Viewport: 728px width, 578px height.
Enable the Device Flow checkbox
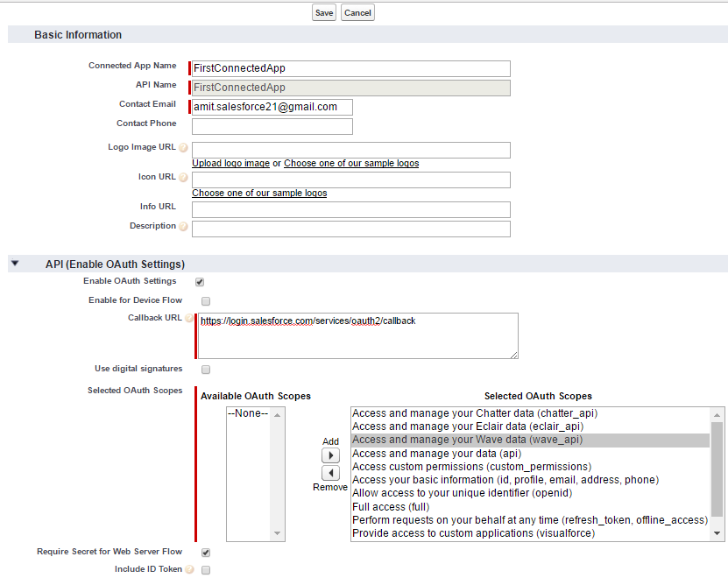tap(206, 301)
